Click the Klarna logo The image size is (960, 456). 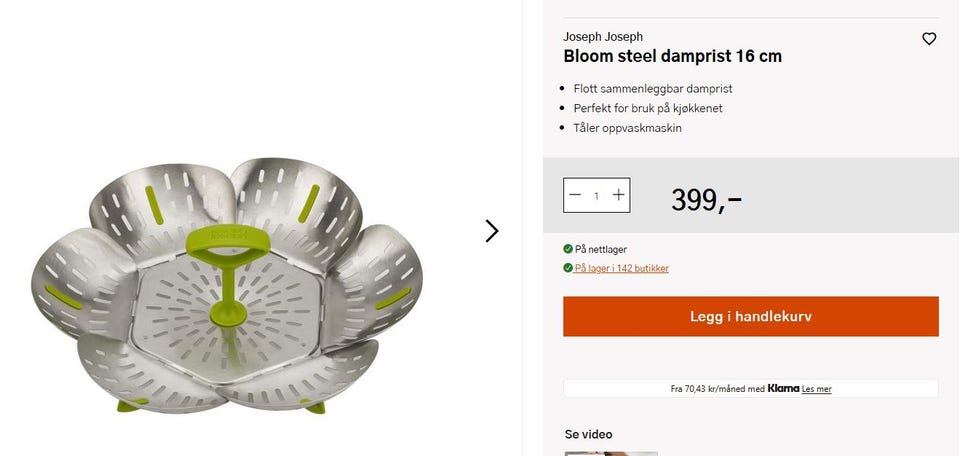(x=783, y=388)
